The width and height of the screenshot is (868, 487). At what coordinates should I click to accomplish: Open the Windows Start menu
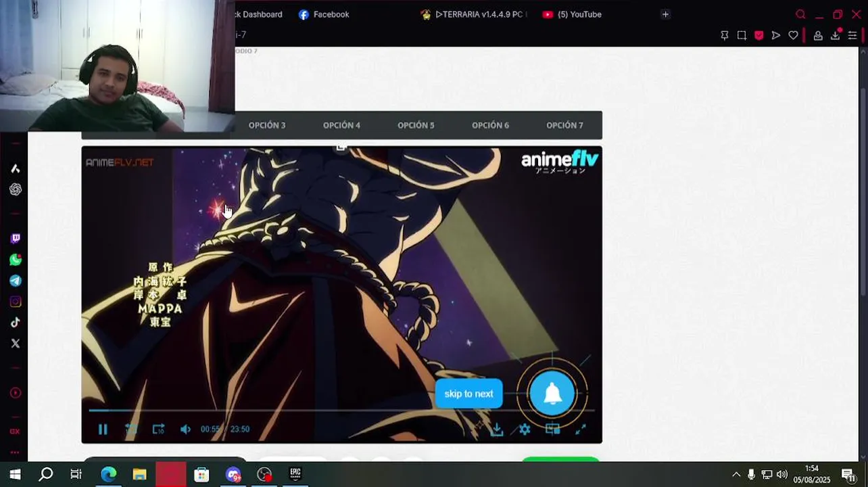point(15,474)
